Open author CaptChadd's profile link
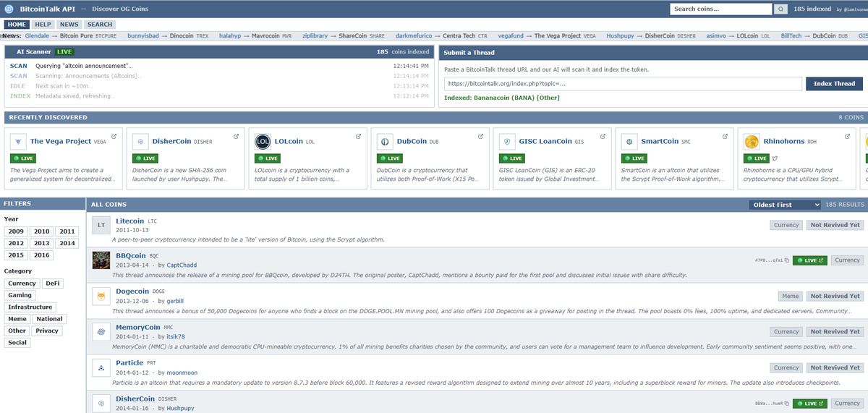 (x=182, y=265)
